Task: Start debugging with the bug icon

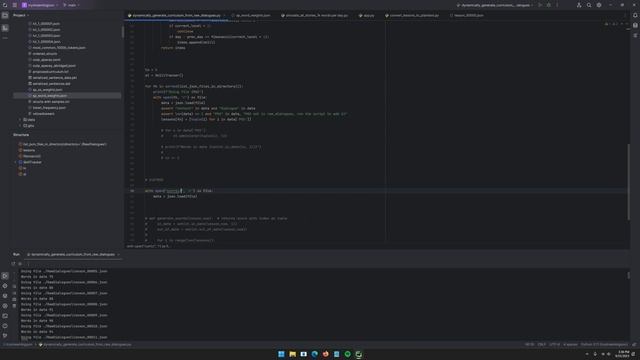Action: [x=549, y=5]
